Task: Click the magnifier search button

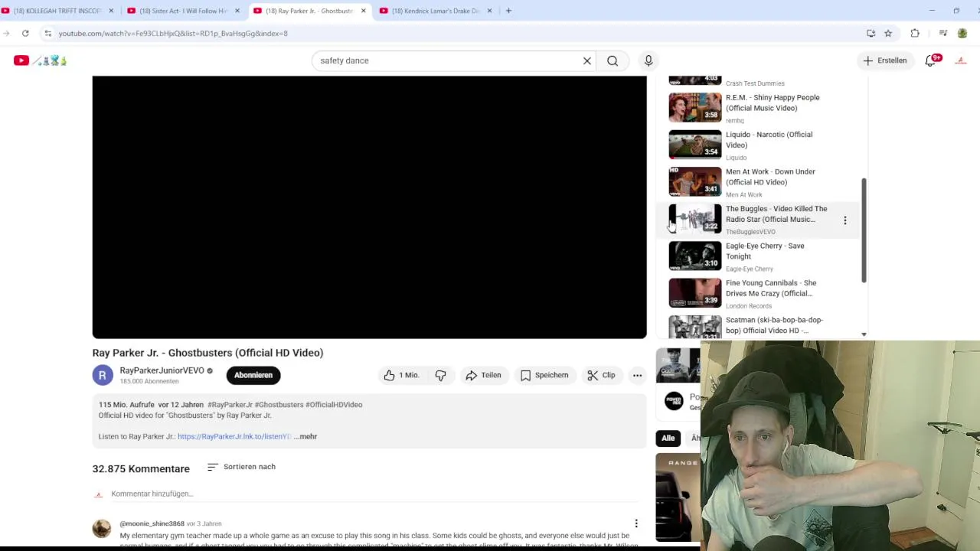Action: pos(612,60)
